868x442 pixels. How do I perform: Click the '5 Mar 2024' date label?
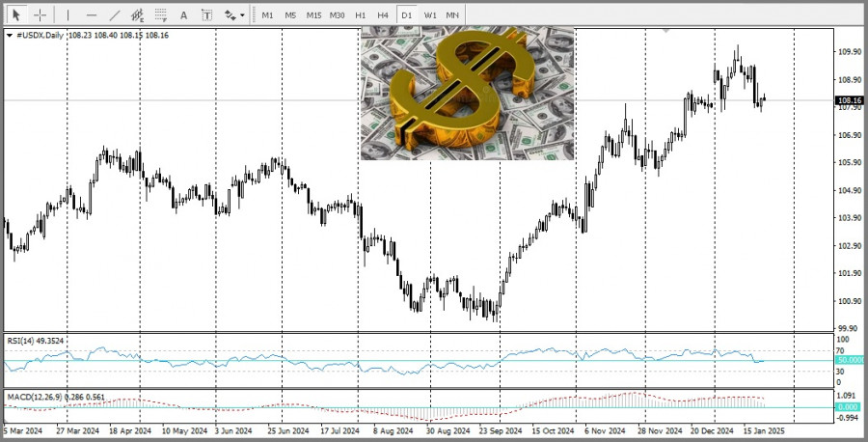click(23, 431)
